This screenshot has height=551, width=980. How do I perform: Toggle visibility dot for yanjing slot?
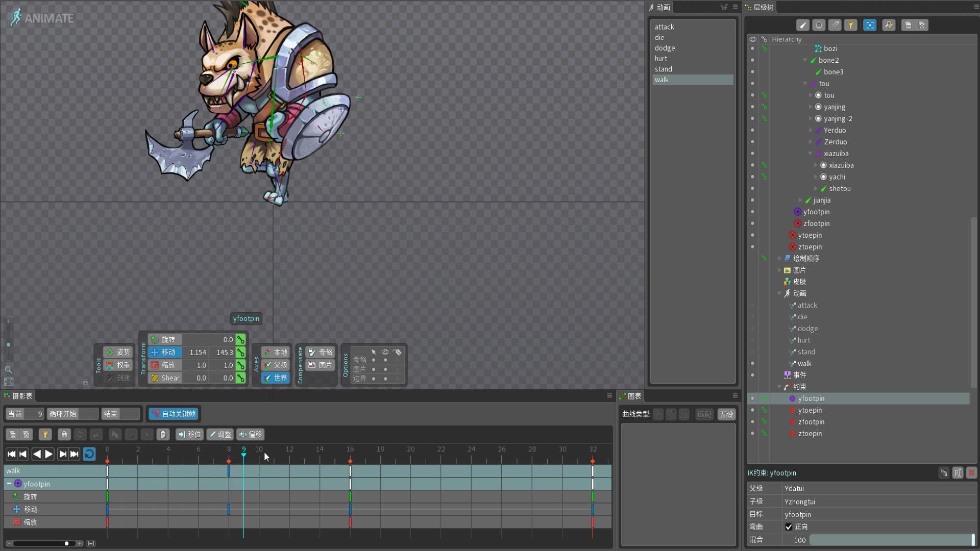tap(752, 107)
